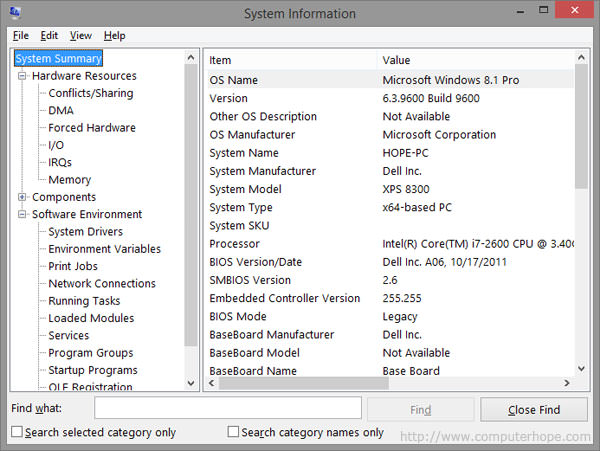Viewport: 600px width, 451px height.
Task: Click the Find button
Action: coord(421,410)
